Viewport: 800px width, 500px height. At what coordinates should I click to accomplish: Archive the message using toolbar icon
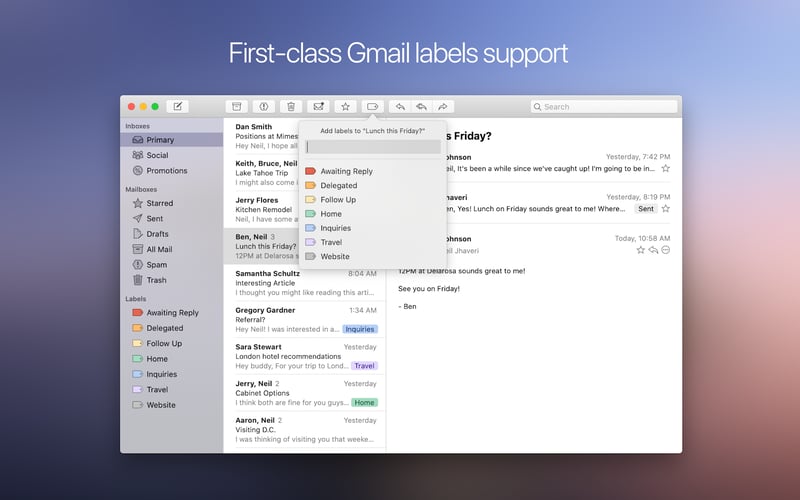[x=237, y=106]
